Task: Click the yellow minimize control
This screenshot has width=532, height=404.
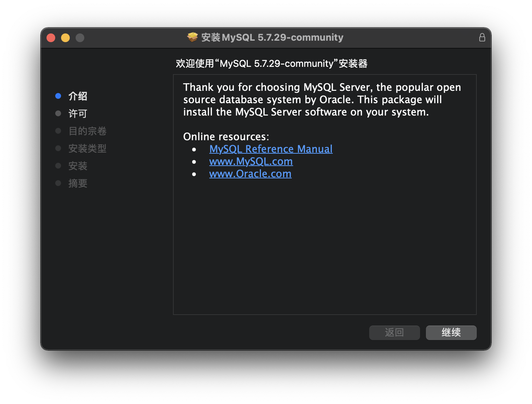Action: pos(65,37)
